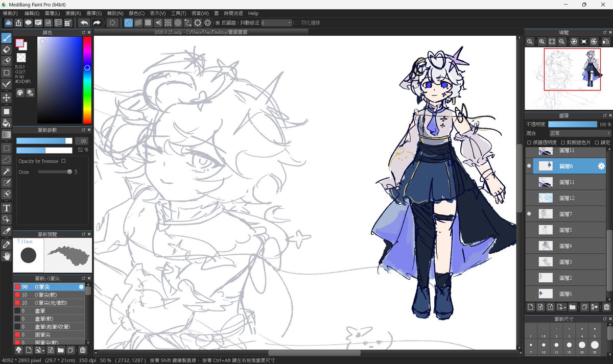
Task: Open the 圖層(L) menu
Action: pyautogui.click(x=52, y=13)
